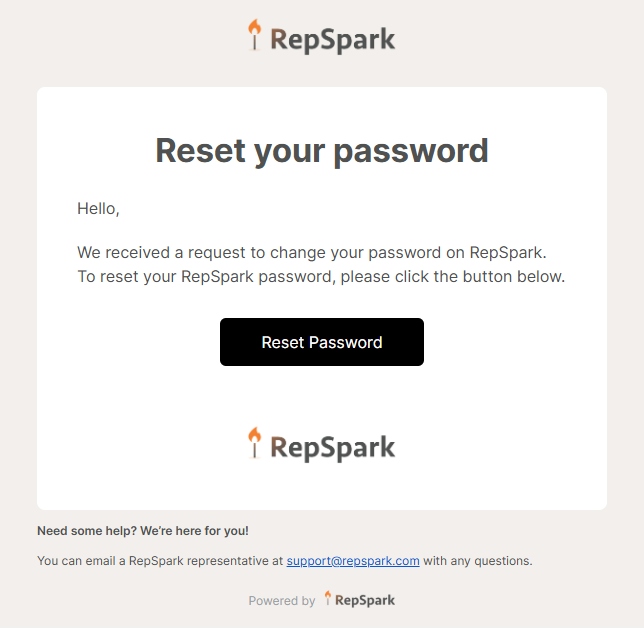
Task: Click the 'To reset your RepSpark password' line
Action: click(x=321, y=276)
